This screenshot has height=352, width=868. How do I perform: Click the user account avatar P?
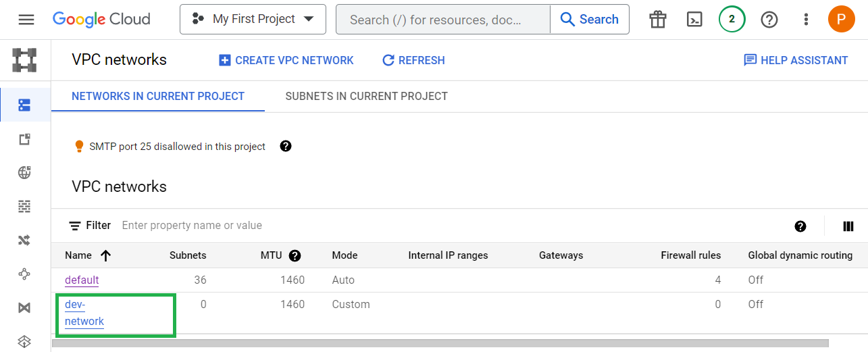(841, 19)
